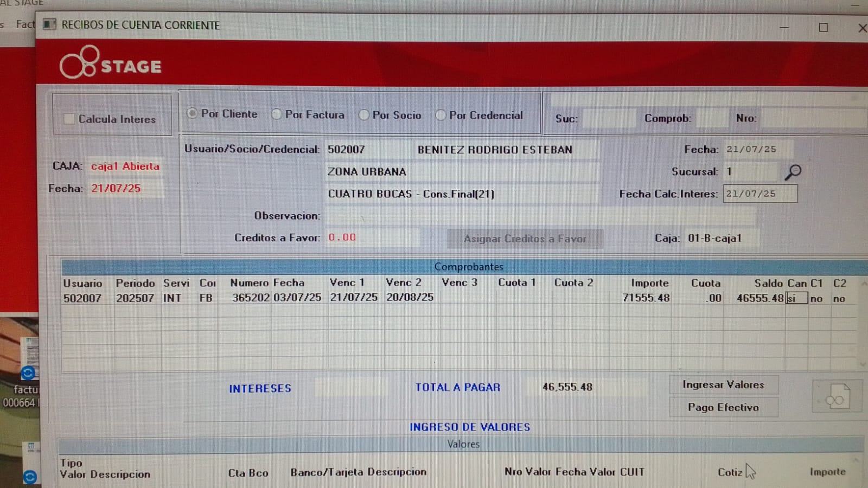The width and height of the screenshot is (868, 488).
Task: Click the window icon beside Recibos title
Action: 49,25
